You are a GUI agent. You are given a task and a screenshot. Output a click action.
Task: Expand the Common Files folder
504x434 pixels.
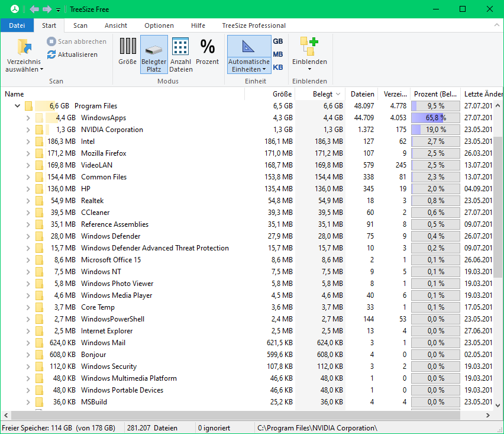pos(28,177)
